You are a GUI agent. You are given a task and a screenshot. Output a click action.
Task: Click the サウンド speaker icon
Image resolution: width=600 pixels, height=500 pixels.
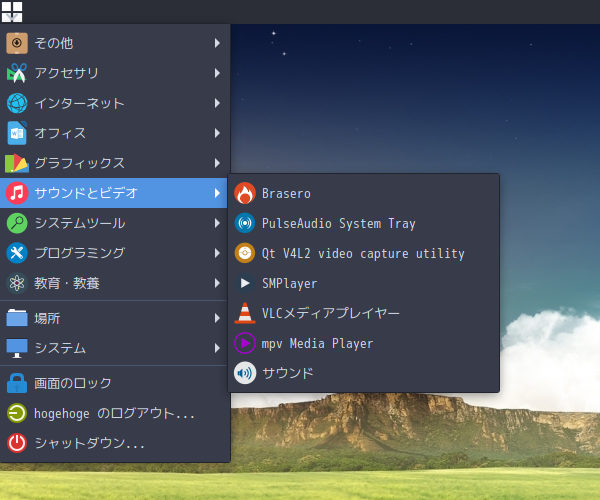point(245,373)
